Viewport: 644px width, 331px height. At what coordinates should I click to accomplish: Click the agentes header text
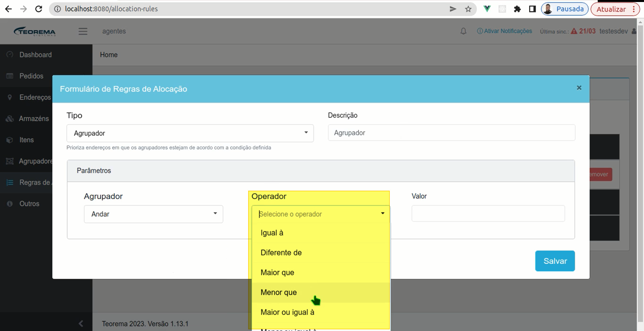114,31
